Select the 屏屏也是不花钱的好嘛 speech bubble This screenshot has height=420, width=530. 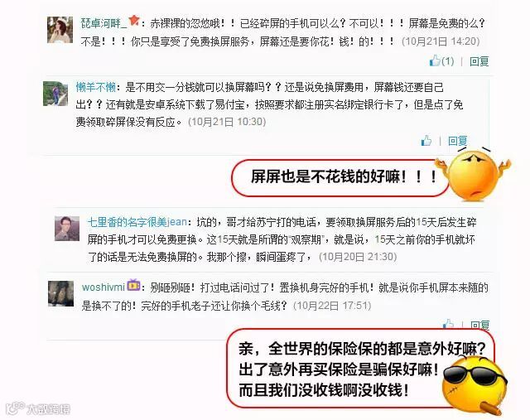click(340, 177)
